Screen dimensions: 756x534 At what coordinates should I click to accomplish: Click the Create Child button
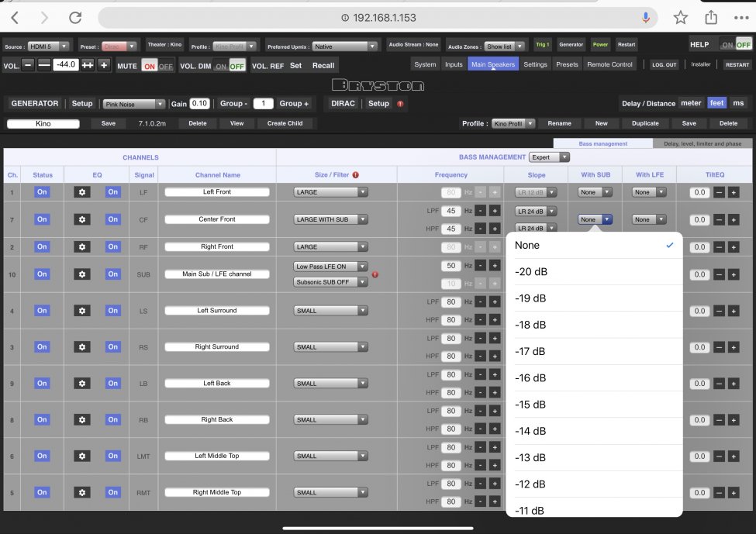click(x=285, y=123)
